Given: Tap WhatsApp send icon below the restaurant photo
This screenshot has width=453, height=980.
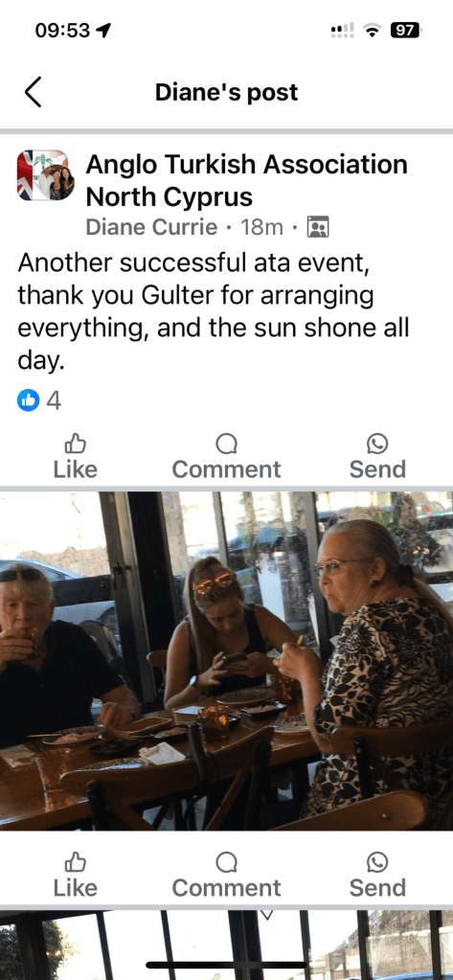Looking at the screenshot, I should [x=377, y=862].
